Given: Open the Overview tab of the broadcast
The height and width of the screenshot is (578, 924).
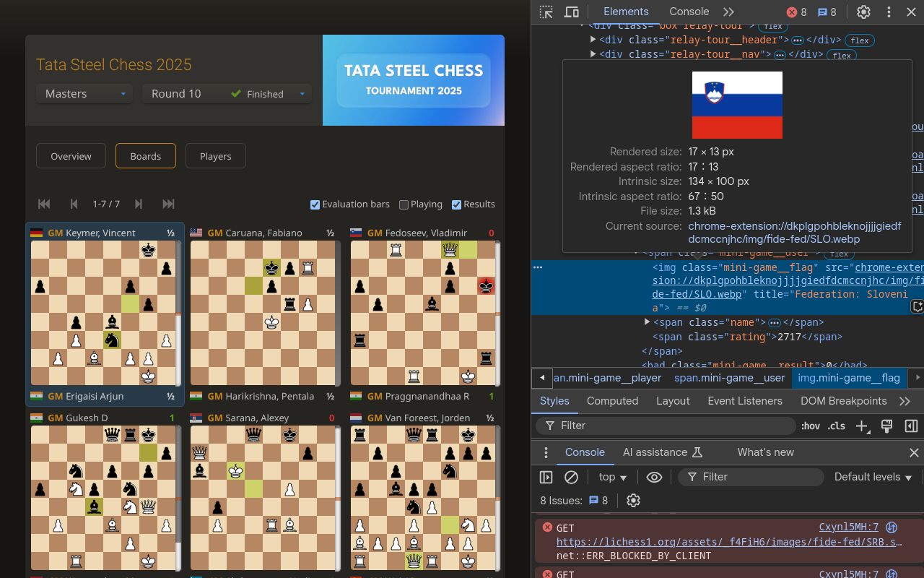Looking at the screenshot, I should coord(71,156).
